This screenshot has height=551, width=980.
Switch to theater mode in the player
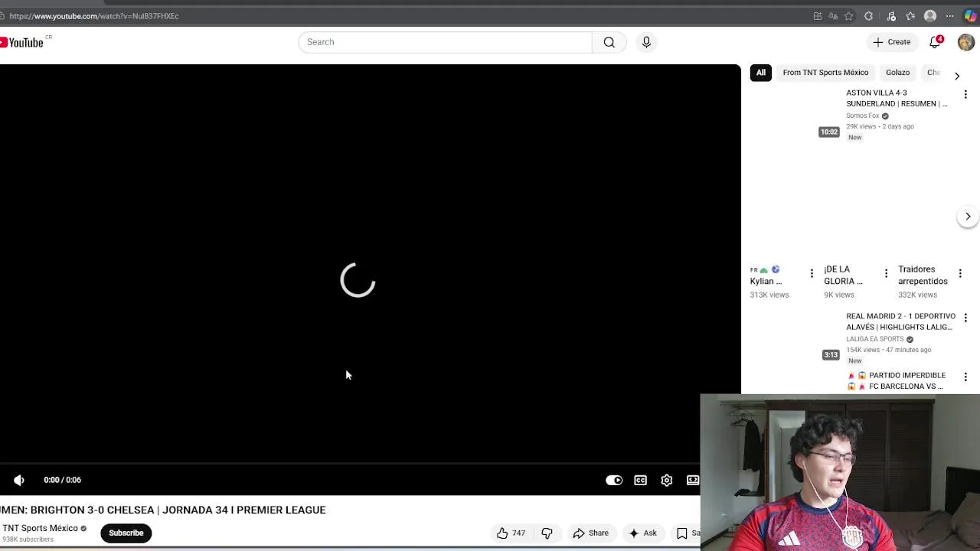click(693, 480)
